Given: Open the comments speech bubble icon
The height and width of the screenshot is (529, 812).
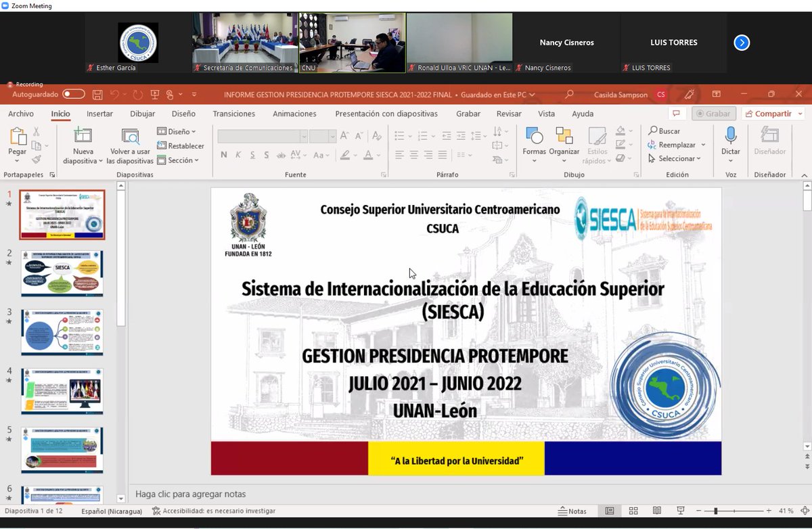Looking at the screenshot, I should (675, 114).
